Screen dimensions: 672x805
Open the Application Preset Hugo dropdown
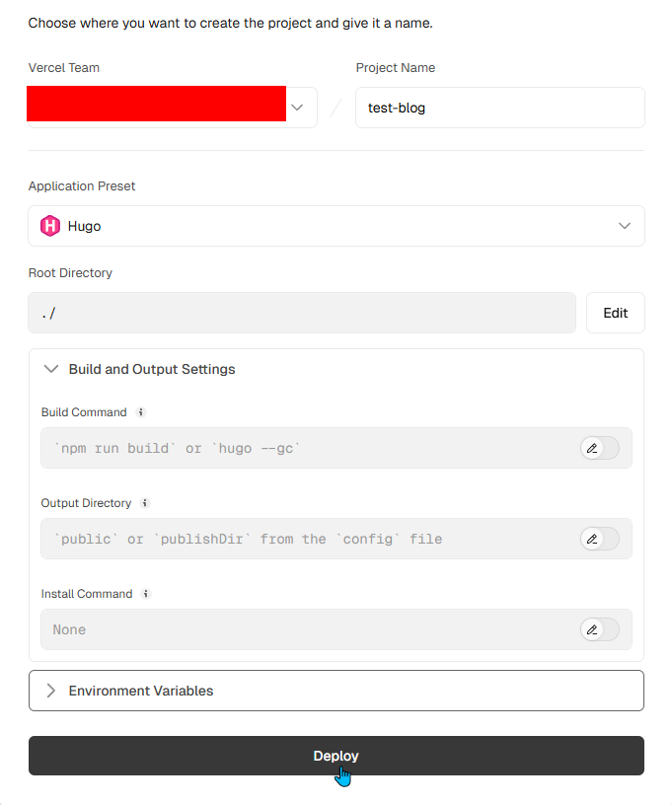coord(336,226)
